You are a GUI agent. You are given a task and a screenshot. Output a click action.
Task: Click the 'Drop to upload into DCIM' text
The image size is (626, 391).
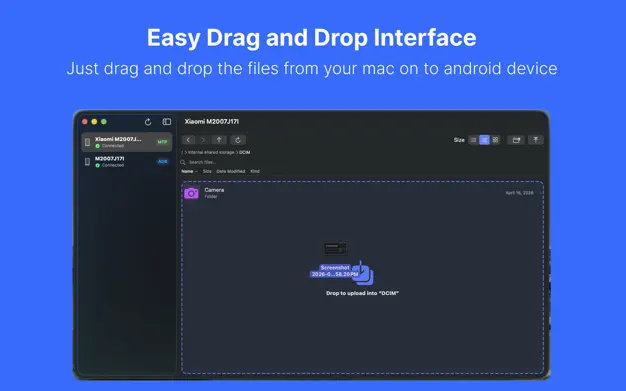(363, 293)
